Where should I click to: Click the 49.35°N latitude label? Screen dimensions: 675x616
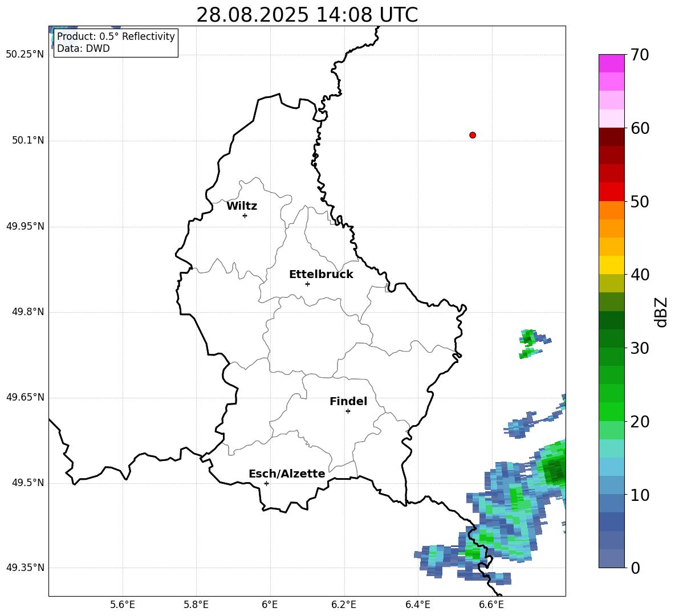tap(25, 568)
